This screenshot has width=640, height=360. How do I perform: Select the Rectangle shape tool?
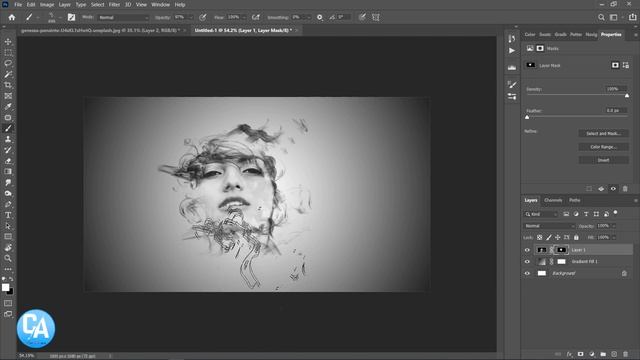tap(8, 236)
